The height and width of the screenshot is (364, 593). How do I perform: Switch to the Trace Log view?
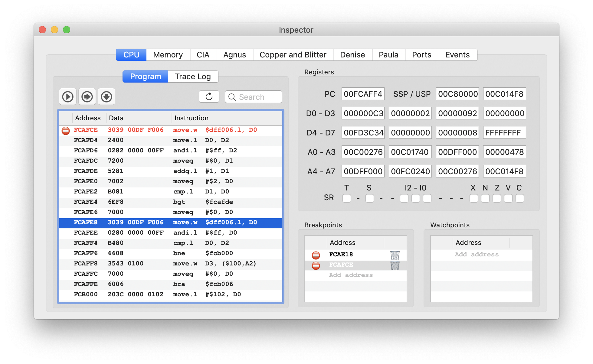click(x=193, y=76)
